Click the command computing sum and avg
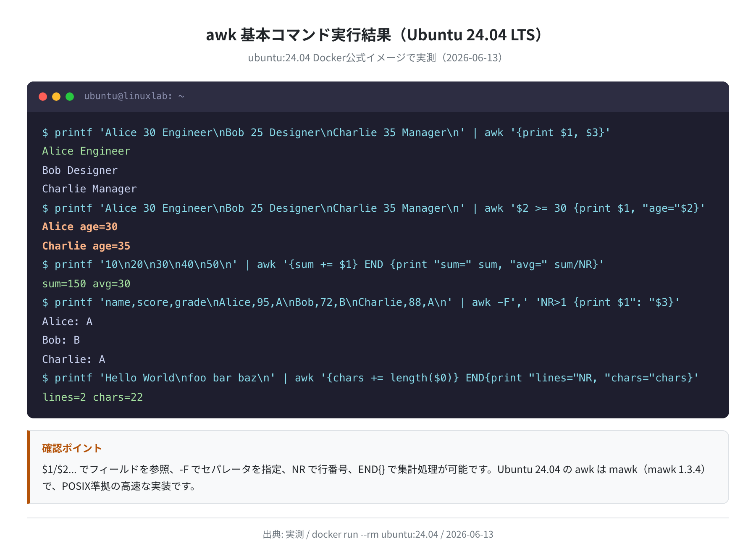 (x=323, y=265)
